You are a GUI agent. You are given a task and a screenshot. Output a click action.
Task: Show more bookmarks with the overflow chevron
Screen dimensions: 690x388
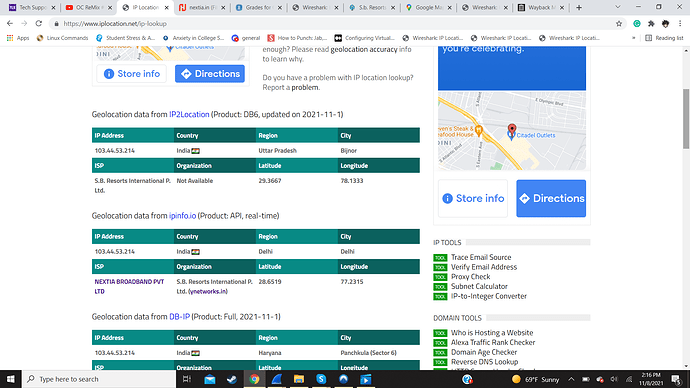[634, 38]
